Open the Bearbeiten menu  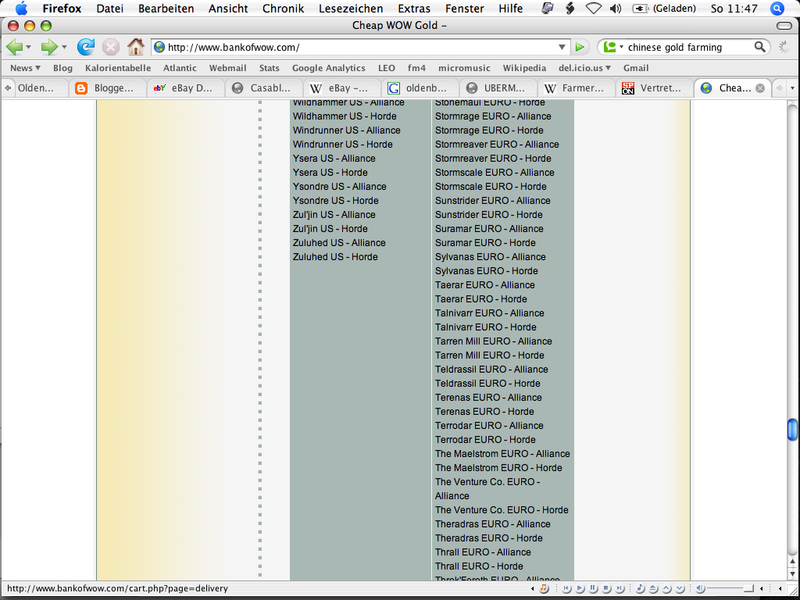tap(166, 9)
